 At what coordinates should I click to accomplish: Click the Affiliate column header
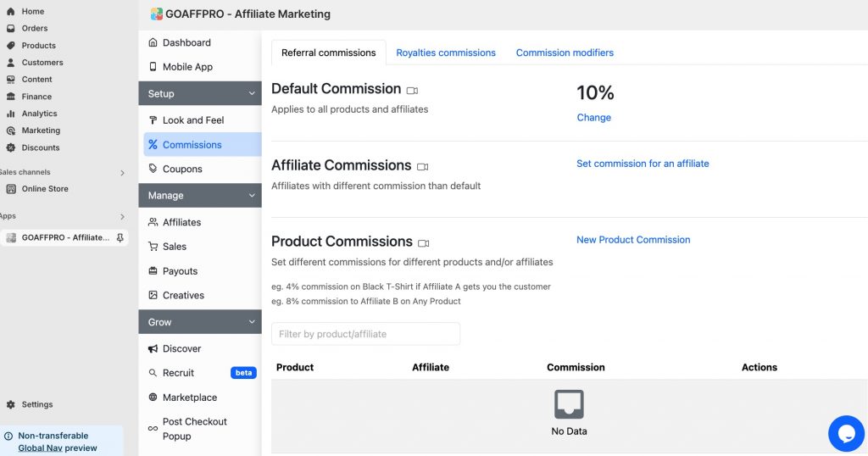click(x=430, y=367)
